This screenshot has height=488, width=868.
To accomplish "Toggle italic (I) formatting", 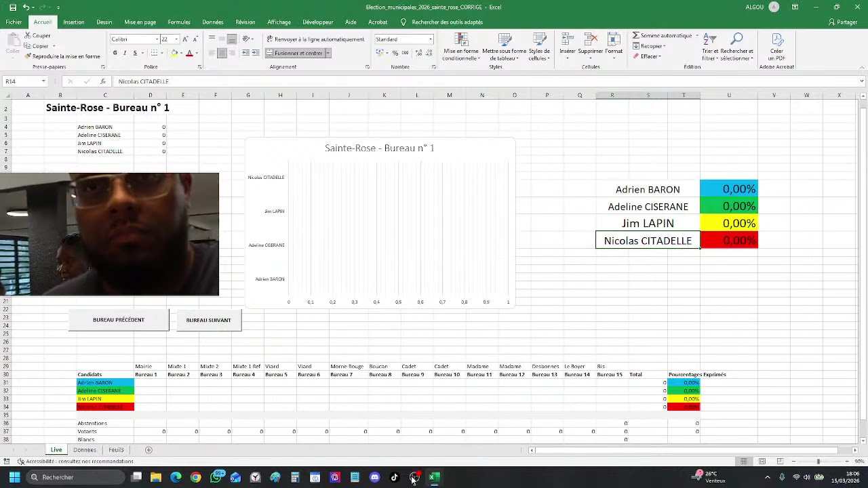I will (125, 53).
